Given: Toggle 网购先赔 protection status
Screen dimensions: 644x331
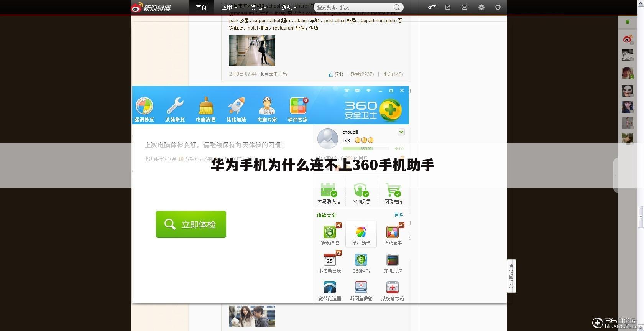Looking at the screenshot, I should [393, 193].
